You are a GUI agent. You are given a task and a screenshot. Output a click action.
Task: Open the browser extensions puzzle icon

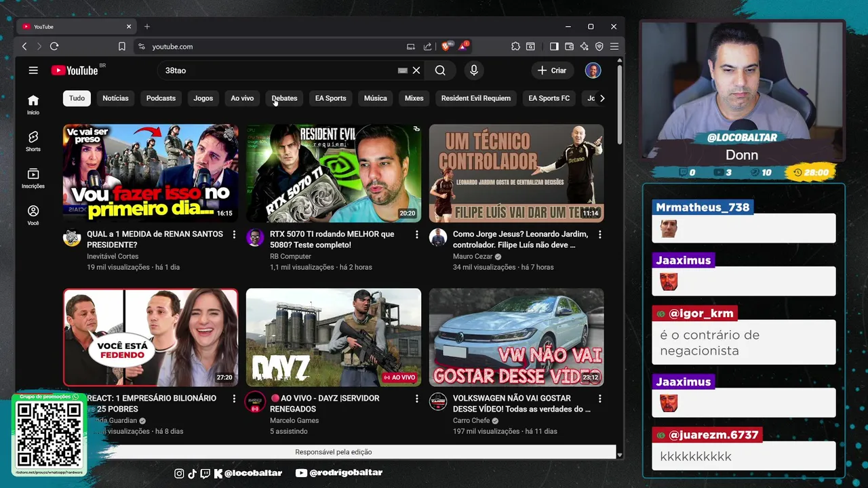(x=516, y=46)
